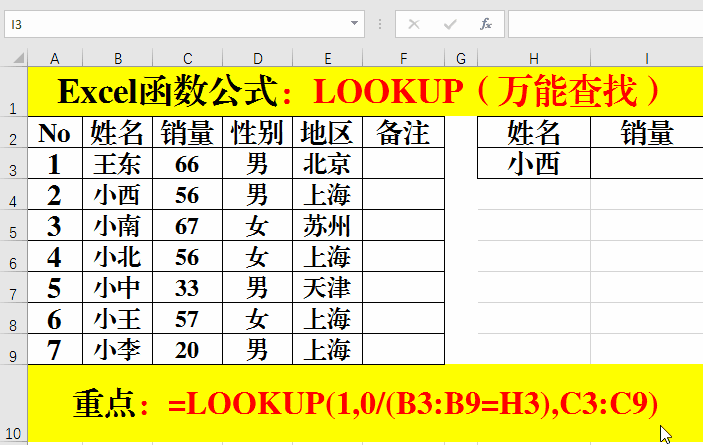Screen dimensions: 703x445
Task: Click the Enter checkmark icon in formula bar
Action: (450, 23)
